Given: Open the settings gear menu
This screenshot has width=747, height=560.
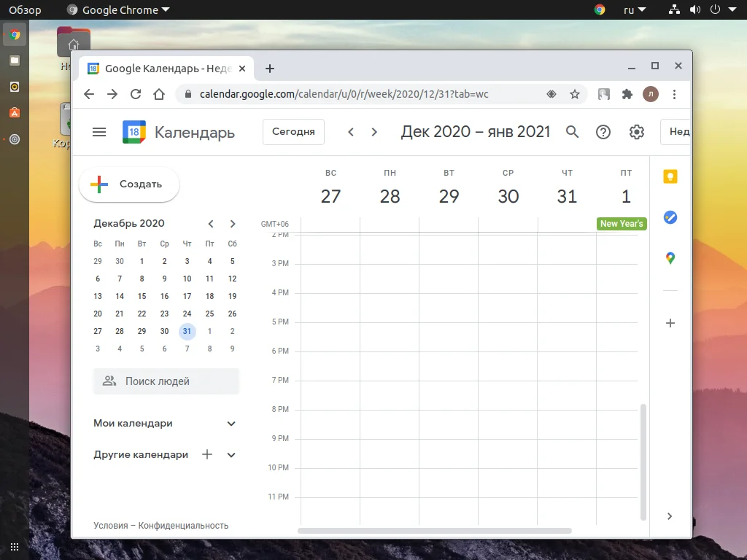Looking at the screenshot, I should [636, 132].
